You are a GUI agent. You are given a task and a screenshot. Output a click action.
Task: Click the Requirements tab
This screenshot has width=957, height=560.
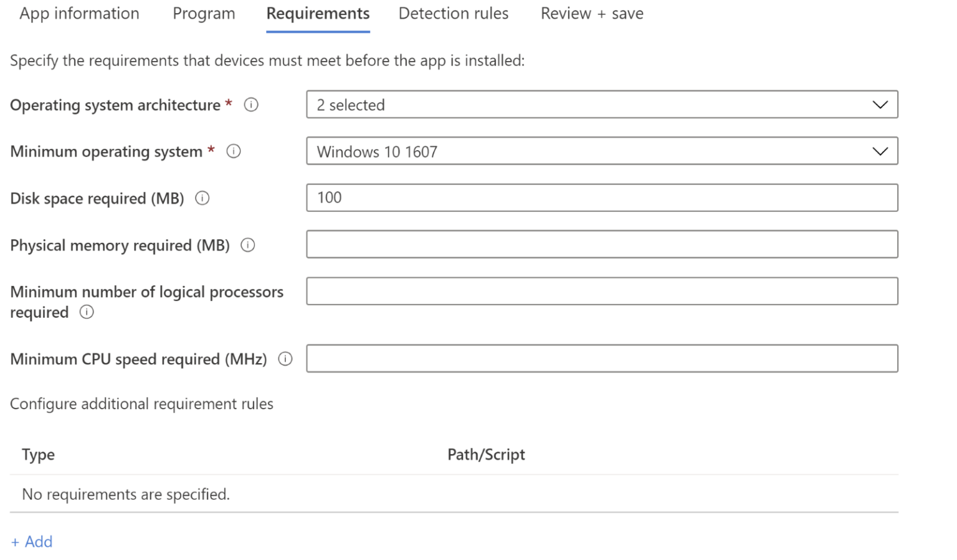click(318, 13)
